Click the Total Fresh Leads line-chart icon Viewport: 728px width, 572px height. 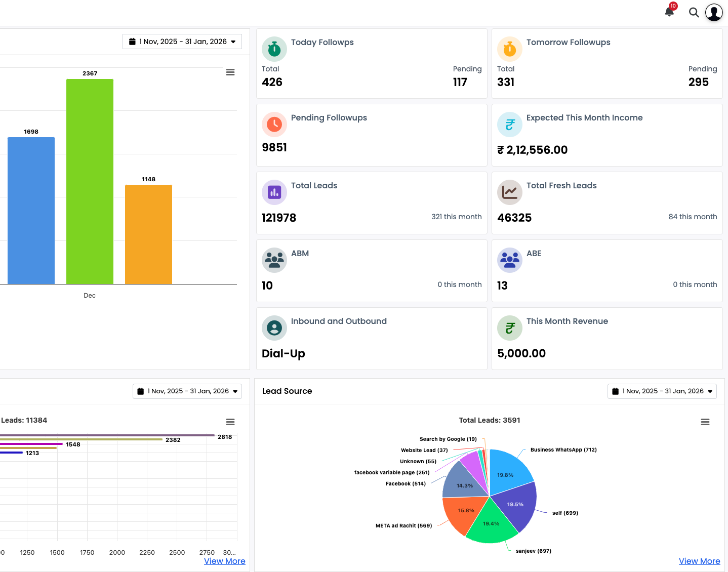pos(509,192)
